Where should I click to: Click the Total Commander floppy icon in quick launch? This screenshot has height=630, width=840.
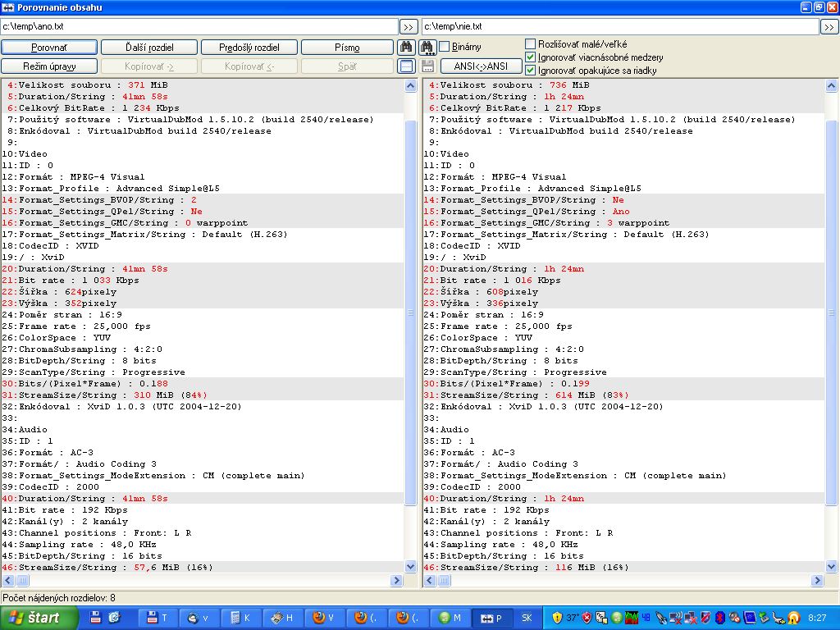point(95,617)
